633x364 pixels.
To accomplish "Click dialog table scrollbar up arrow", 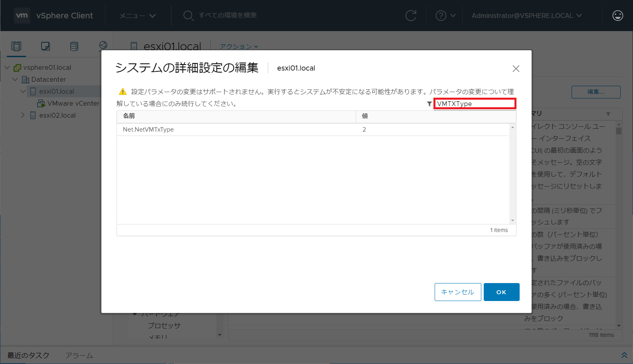I will (512, 127).
